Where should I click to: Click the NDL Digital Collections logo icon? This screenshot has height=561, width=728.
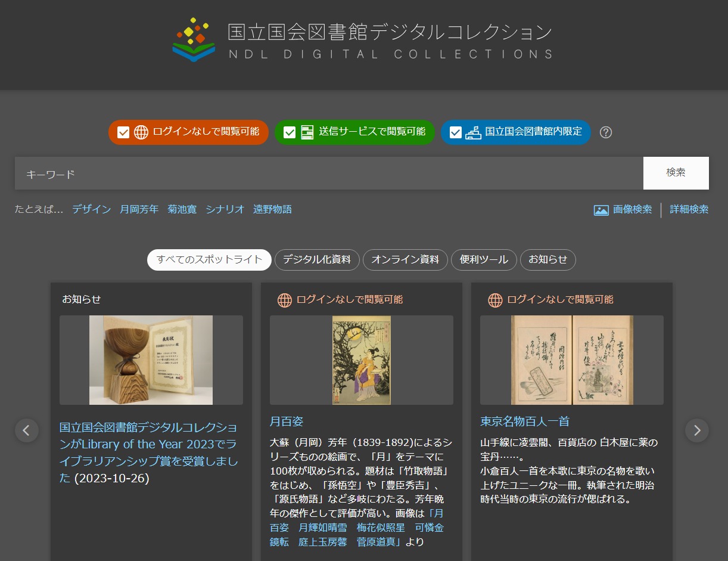[194, 40]
